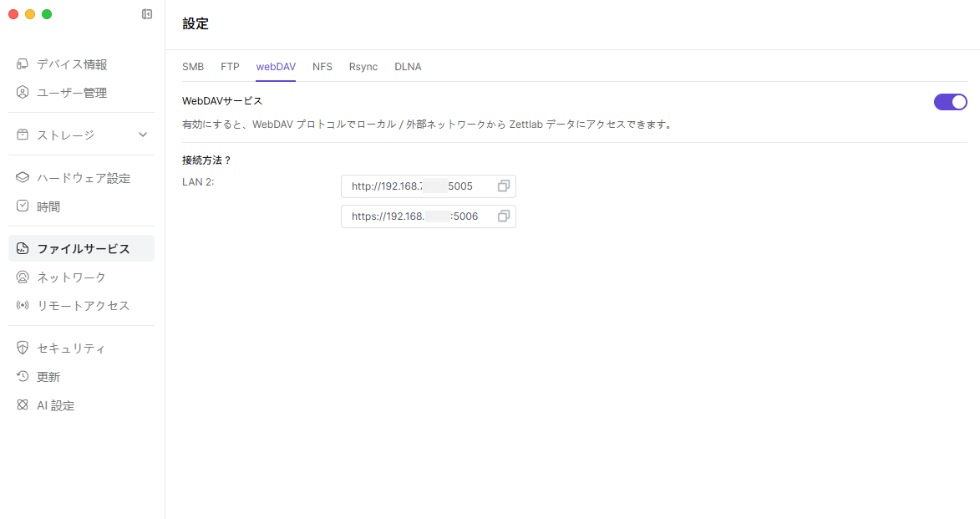
Task: Click the 時間 clock icon
Action: [x=23, y=206]
